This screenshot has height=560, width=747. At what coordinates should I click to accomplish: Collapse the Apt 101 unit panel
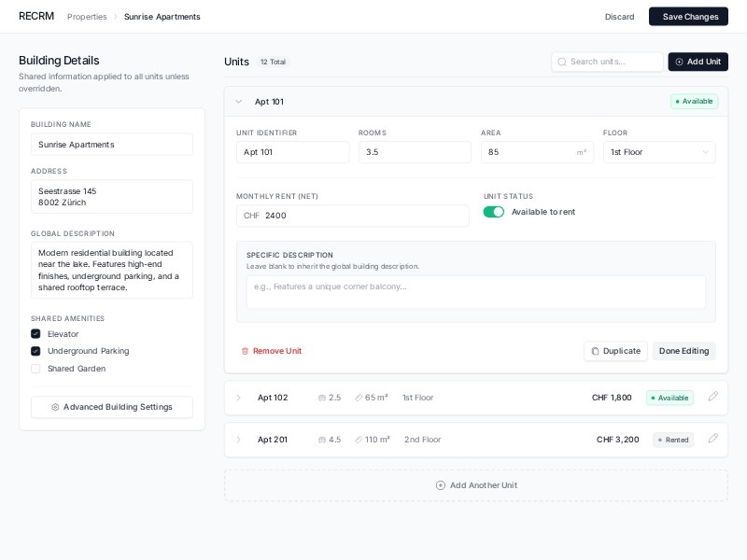click(239, 102)
